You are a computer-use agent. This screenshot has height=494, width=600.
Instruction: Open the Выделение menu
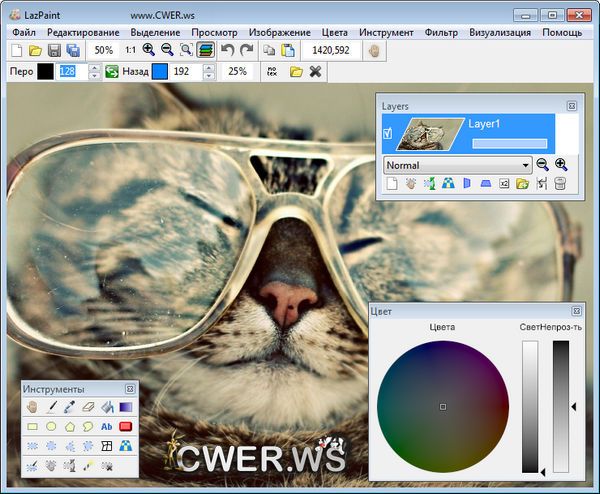[x=155, y=33]
